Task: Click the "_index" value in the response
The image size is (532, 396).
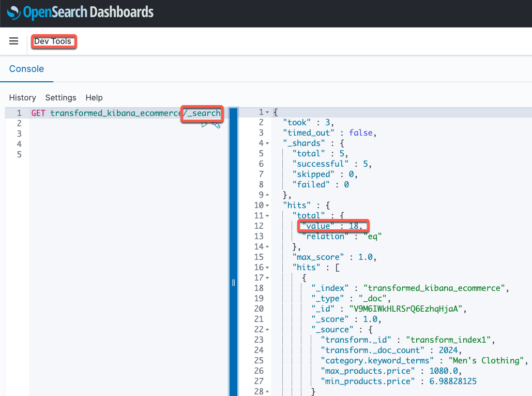Action: tap(434, 288)
